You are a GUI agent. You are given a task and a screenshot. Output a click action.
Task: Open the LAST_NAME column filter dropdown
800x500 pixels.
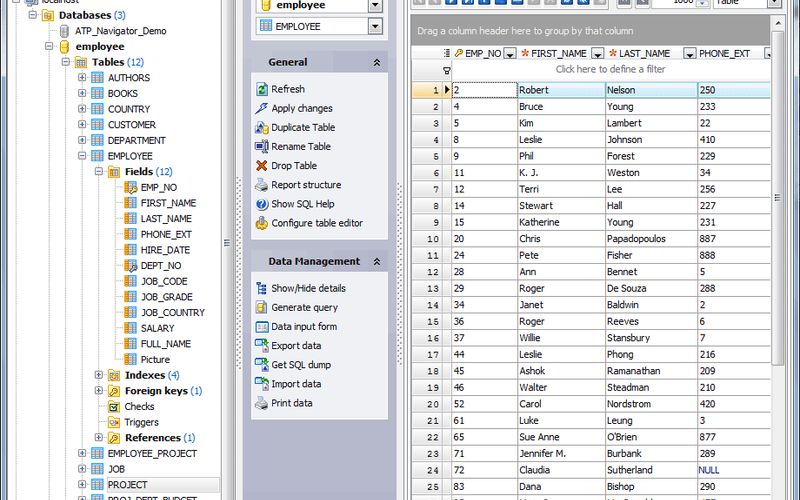[689, 54]
